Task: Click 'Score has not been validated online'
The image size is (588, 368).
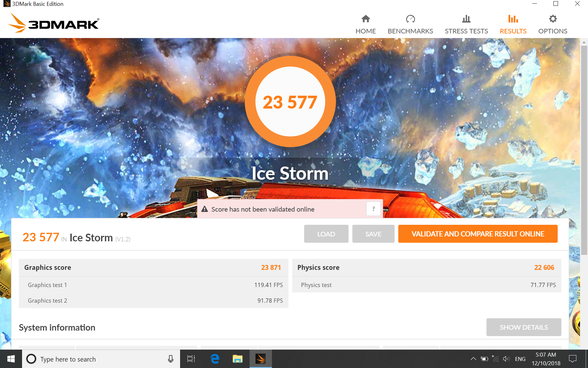Action: click(263, 209)
